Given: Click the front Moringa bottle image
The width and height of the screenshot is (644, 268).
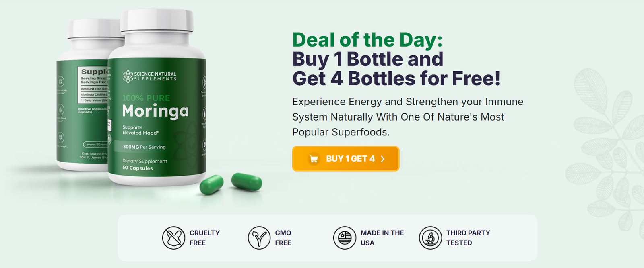Looking at the screenshot, I should point(157,98).
